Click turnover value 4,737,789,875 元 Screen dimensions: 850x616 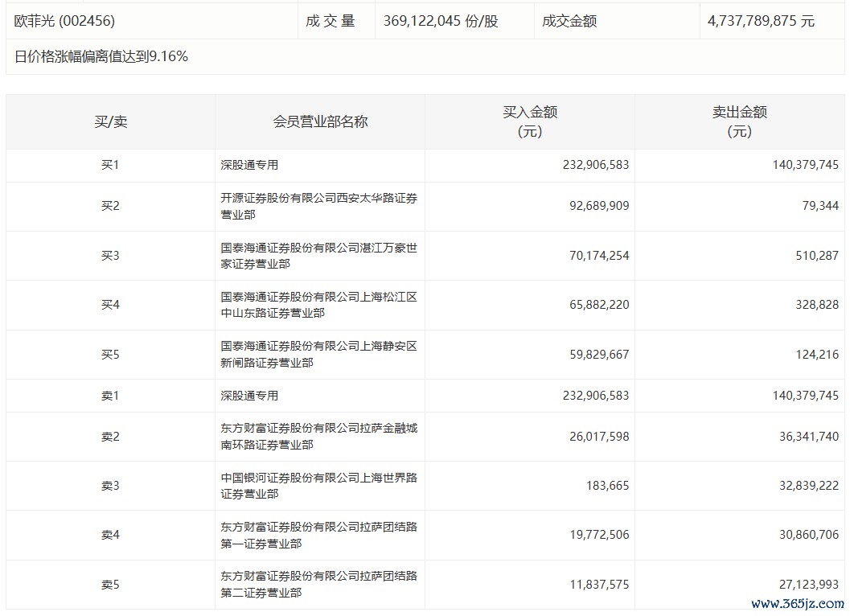click(761, 21)
